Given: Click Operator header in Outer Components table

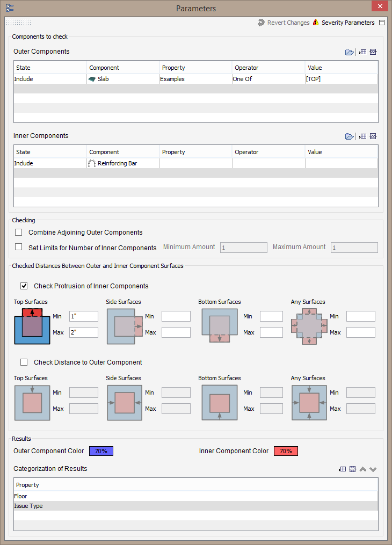Looking at the screenshot, I should [x=268, y=68].
